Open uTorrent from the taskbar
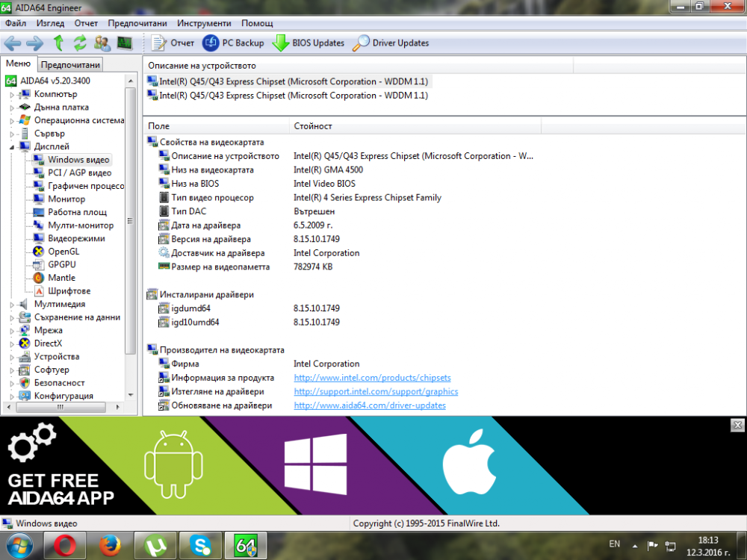This screenshot has width=747, height=560. [155, 546]
